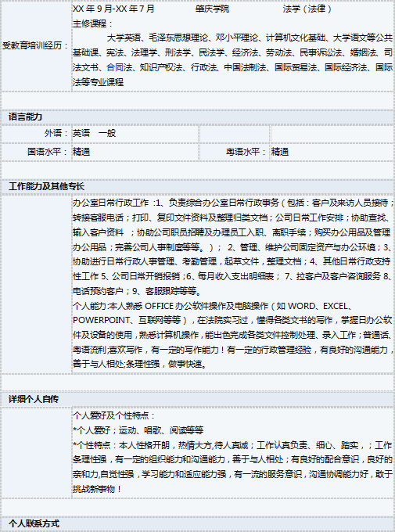The image size is (395, 532).
Task: Click the 法学（法律）major text
Action: tap(307, 9)
